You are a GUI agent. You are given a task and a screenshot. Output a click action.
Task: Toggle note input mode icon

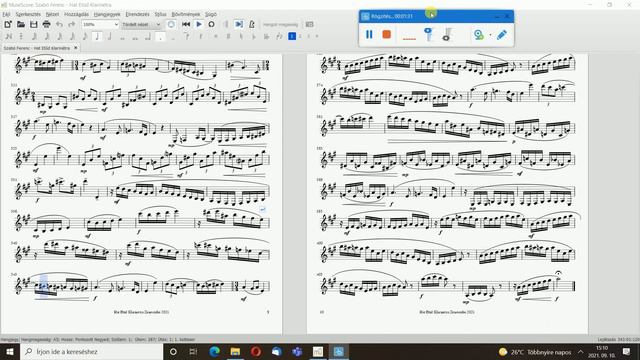8,36
